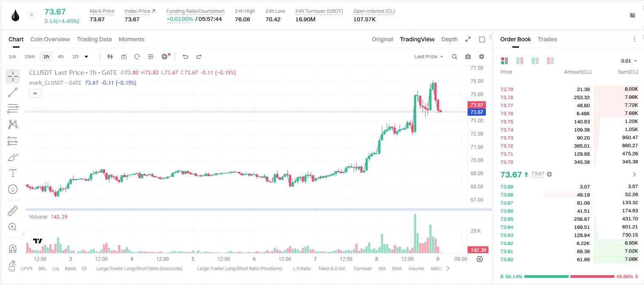Open the more timeframes dropdown after 1D
This screenshot has height=285, width=644.
pos(86,57)
